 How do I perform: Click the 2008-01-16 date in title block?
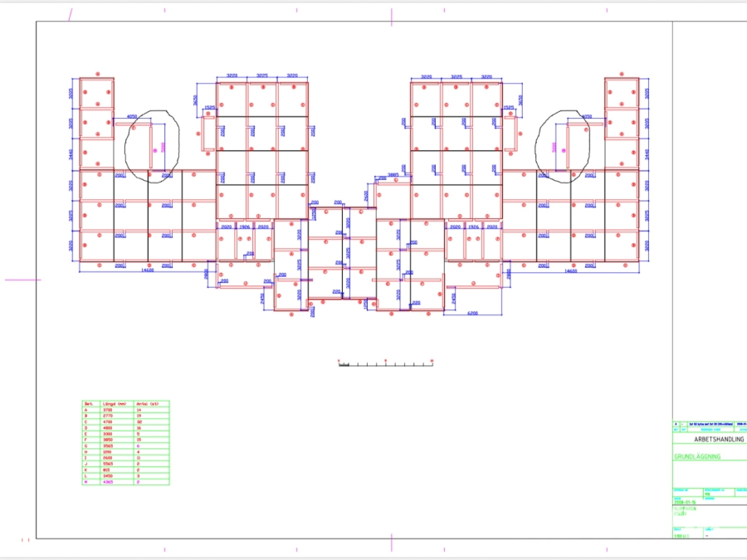pos(685,503)
